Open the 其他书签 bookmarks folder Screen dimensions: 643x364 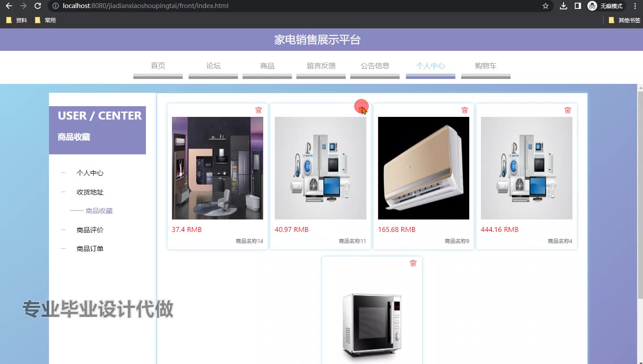624,20
